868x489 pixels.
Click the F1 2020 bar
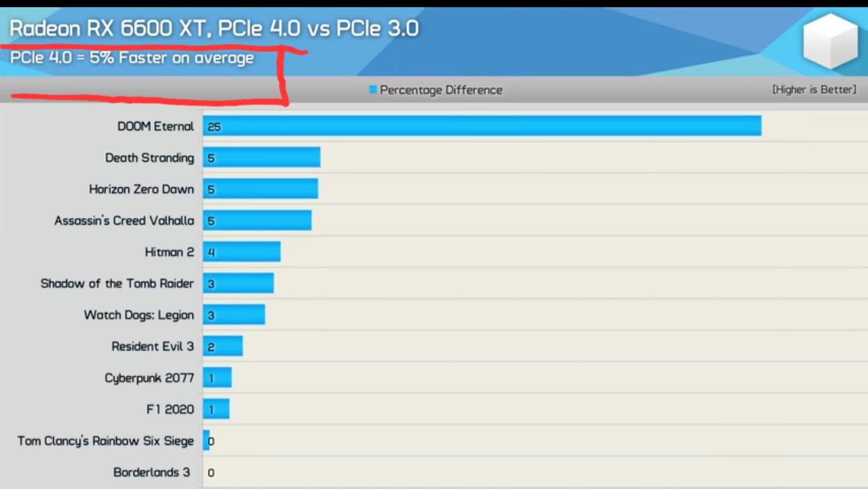coord(216,409)
